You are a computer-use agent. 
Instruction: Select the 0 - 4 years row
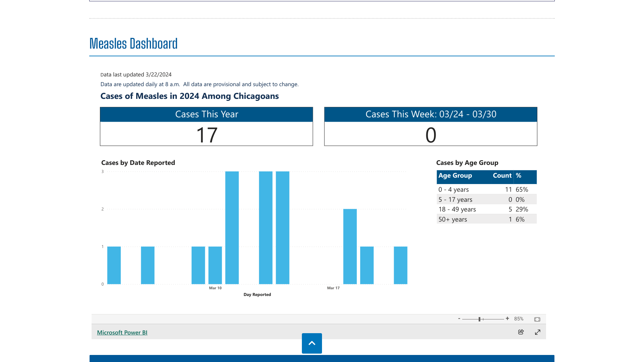453,190
